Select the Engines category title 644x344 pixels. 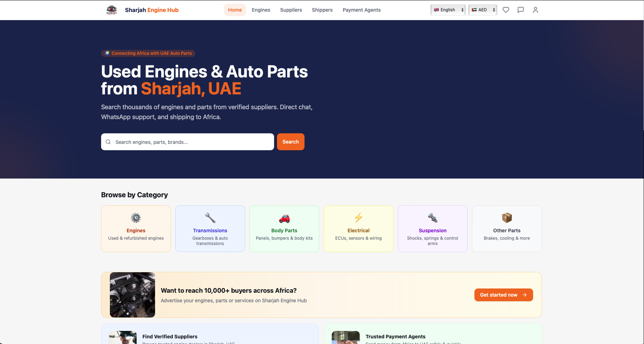(136, 231)
